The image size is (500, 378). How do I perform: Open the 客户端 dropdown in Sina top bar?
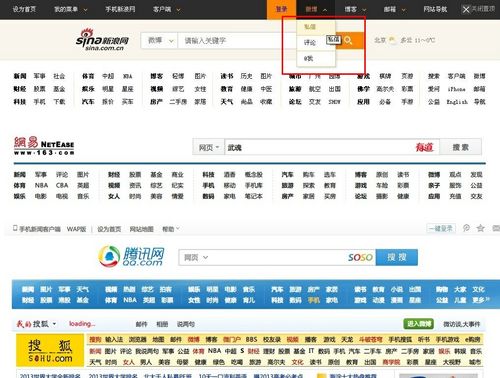click(x=166, y=9)
